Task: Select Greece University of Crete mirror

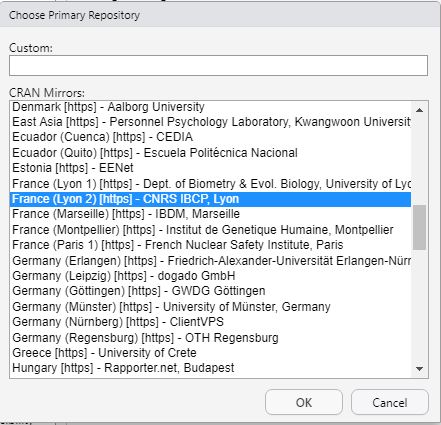Action: (210, 353)
